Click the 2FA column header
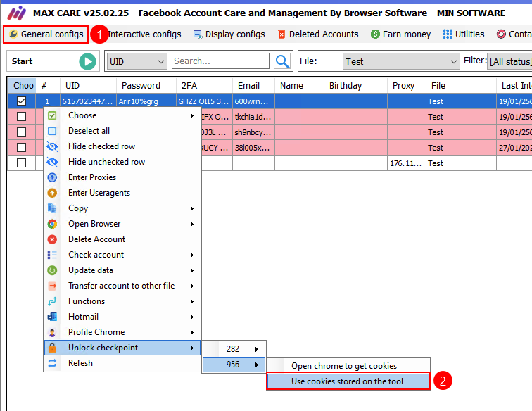The image size is (532, 411). click(x=204, y=86)
